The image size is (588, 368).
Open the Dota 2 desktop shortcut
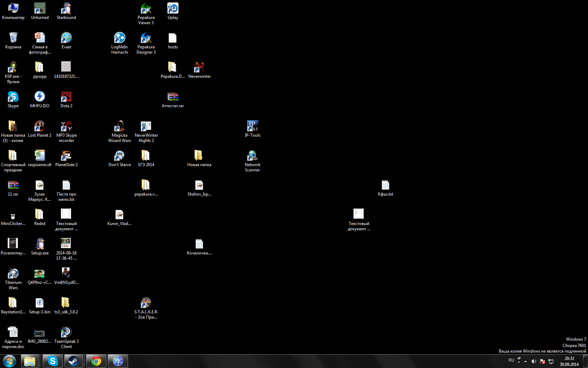[66, 97]
